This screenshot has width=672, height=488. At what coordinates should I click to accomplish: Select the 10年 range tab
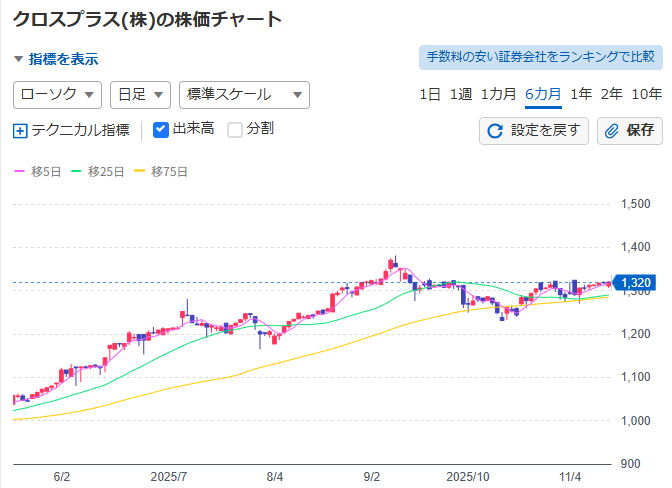coord(647,94)
